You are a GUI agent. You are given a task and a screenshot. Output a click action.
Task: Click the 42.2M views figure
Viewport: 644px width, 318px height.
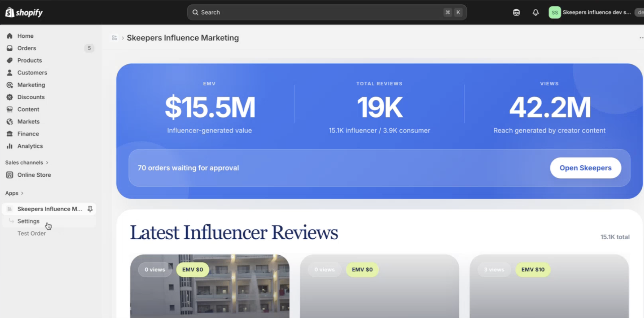pos(550,107)
